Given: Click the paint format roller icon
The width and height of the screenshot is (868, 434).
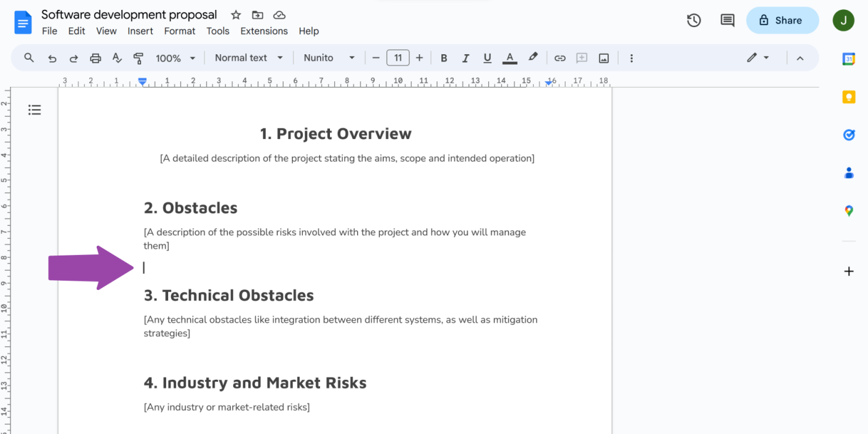Looking at the screenshot, I should point(139,58).
